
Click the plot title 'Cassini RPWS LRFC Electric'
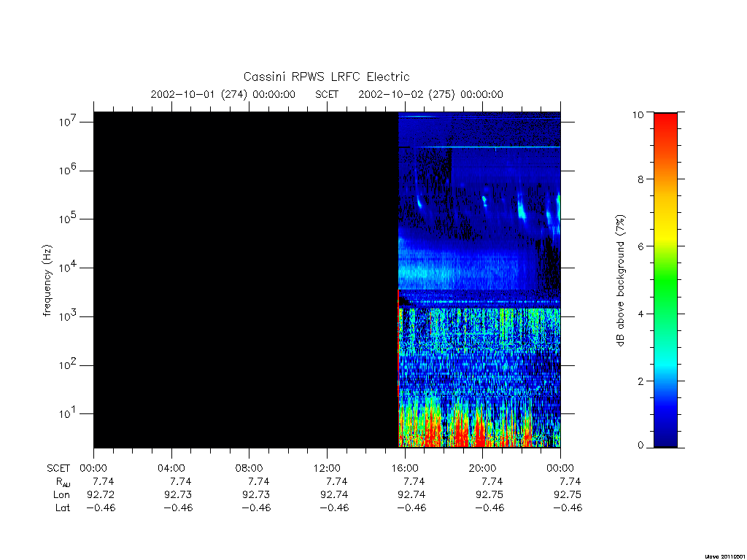coord(326,77)
